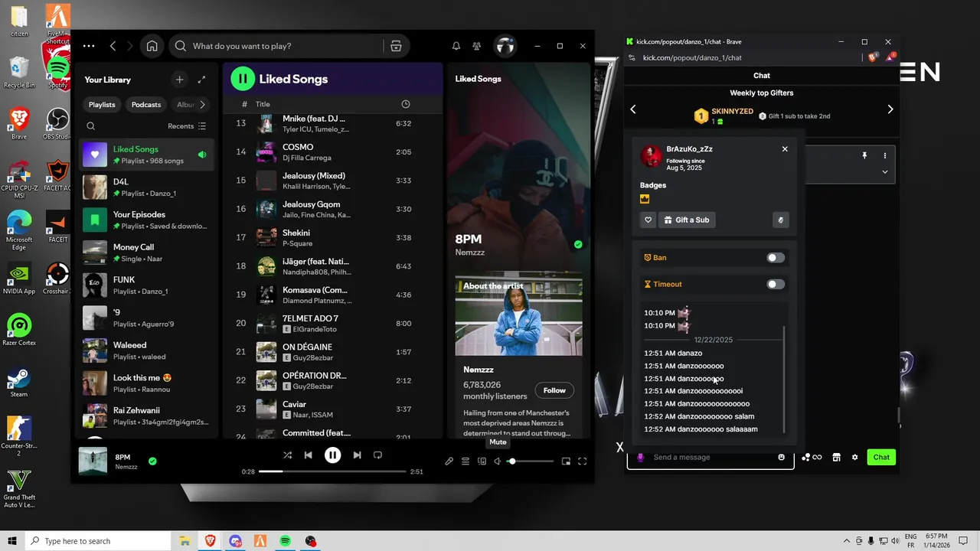This screenshot has height=551, width=980.
Task: Remove 8PM from Liked Songs checkmark
Action: pos(152,461)
